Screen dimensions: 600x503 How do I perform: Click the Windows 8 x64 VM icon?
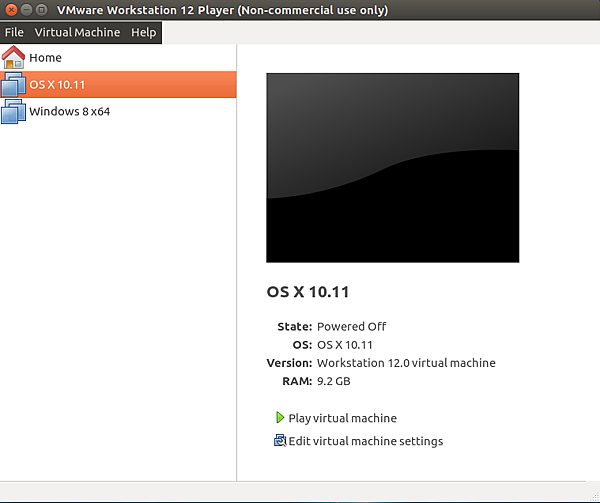coord(13,111)
